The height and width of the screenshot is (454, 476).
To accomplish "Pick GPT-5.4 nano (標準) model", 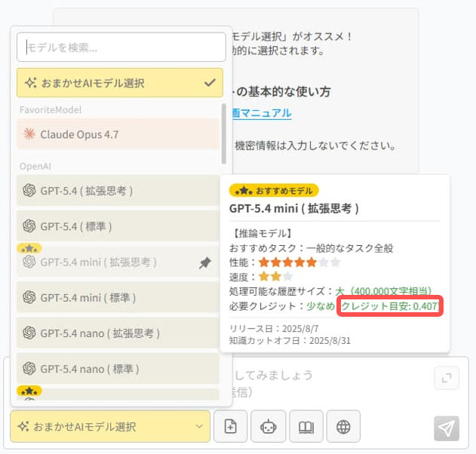I will [118, 369].
